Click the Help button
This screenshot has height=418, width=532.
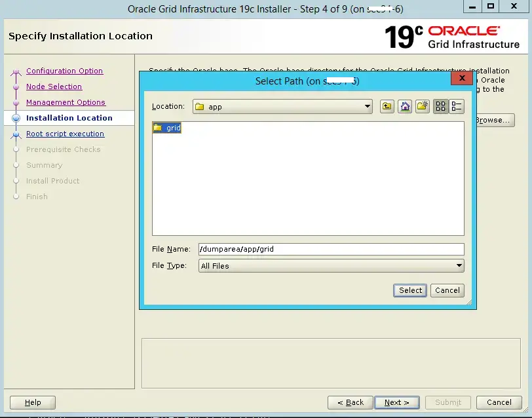33,402
